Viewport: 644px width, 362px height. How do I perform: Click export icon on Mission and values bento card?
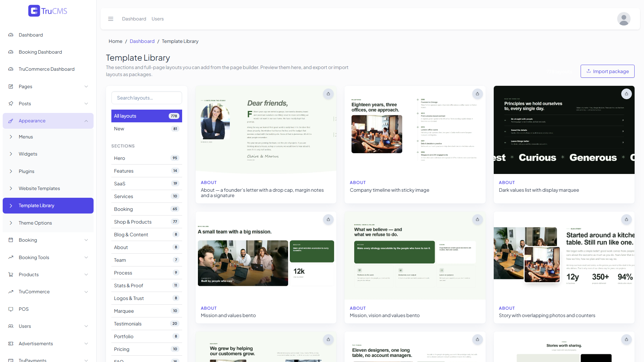pos(328,220)
